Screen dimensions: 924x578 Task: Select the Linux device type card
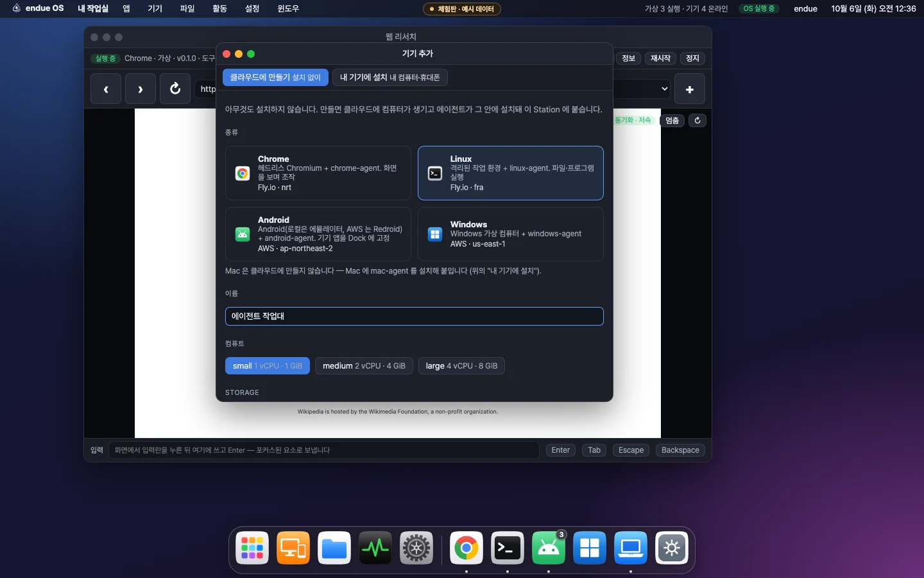[511, 173]
